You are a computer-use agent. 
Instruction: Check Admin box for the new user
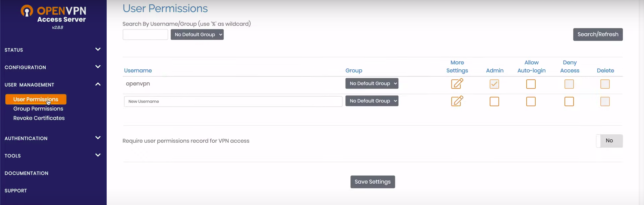(x=494, y=101)
